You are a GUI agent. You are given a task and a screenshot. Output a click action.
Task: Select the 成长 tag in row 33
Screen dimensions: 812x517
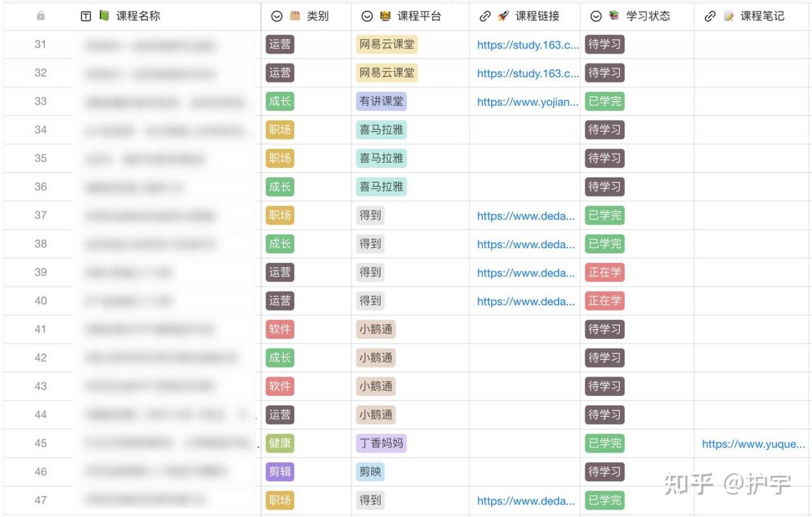point(280,101)
